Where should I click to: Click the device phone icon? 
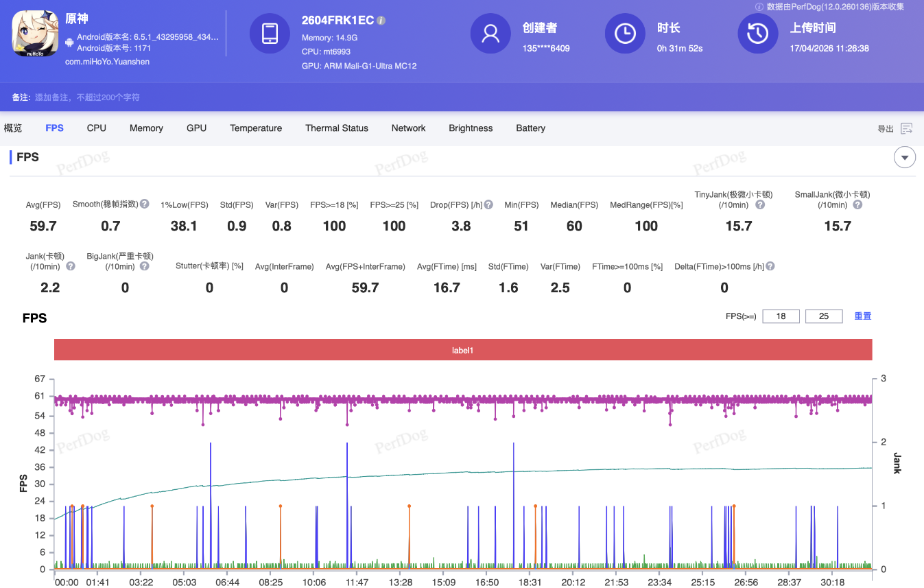coord(270,34)
